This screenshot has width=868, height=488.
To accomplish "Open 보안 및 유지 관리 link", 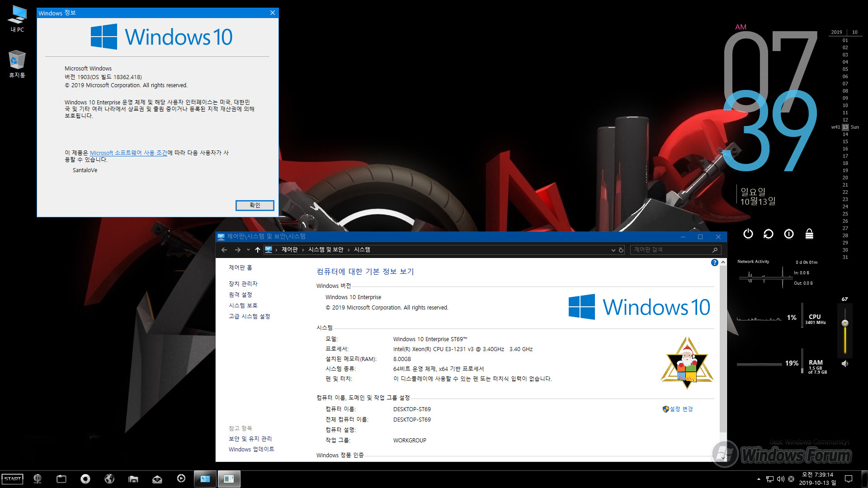I will (x=250, y=439).
